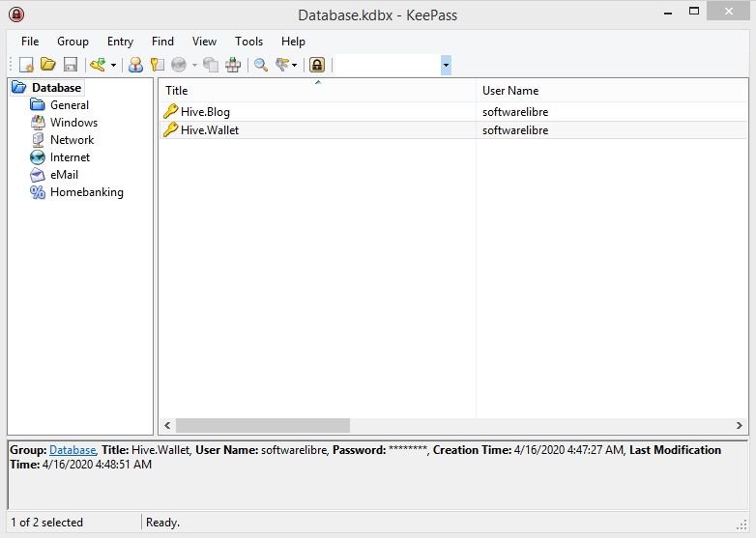Open the Tools menu
This screenshot has width=756, height=538.
pyautogui.click(x=248, y=42)
